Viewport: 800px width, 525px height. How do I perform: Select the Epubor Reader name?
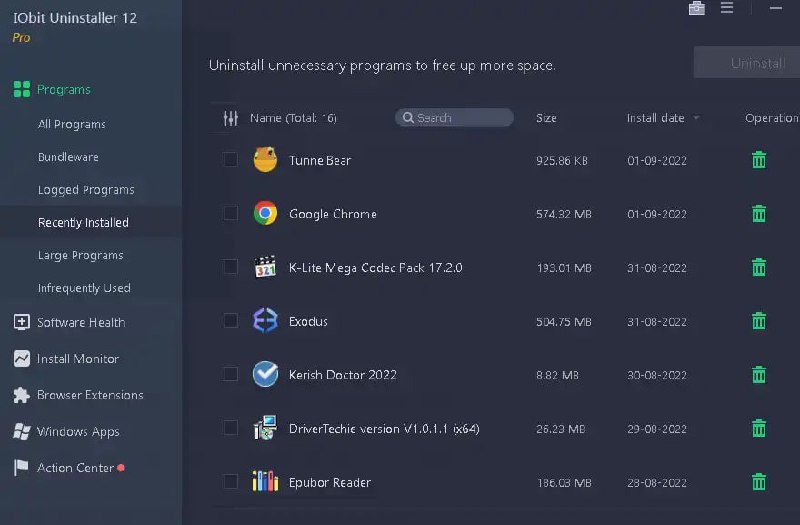pos(330,482)
